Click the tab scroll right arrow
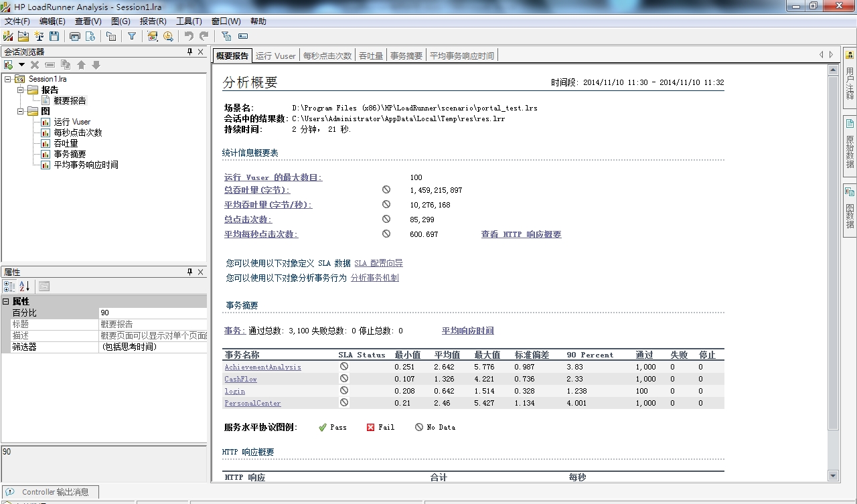Image resolution: width=857 pixels, height=504 pixels. click(x=832, y=55)
